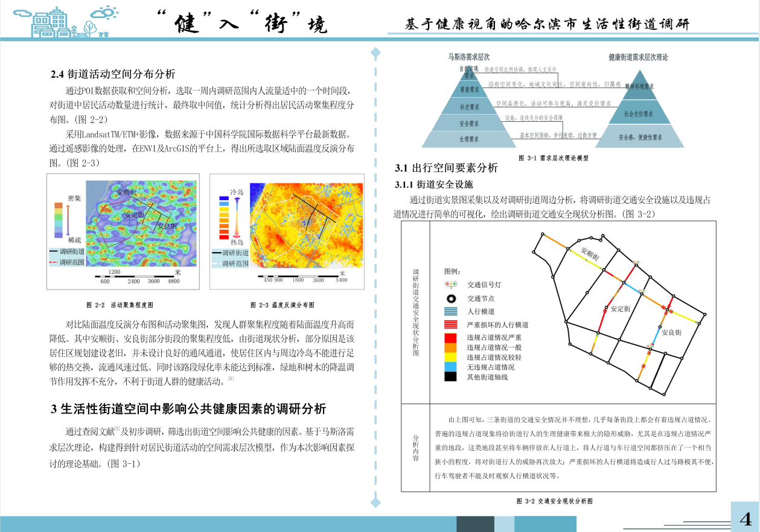Click the traffic light at the top of 安定街
Image resolution: width=760 pixels, height=532 pixels.
[636, 263]
